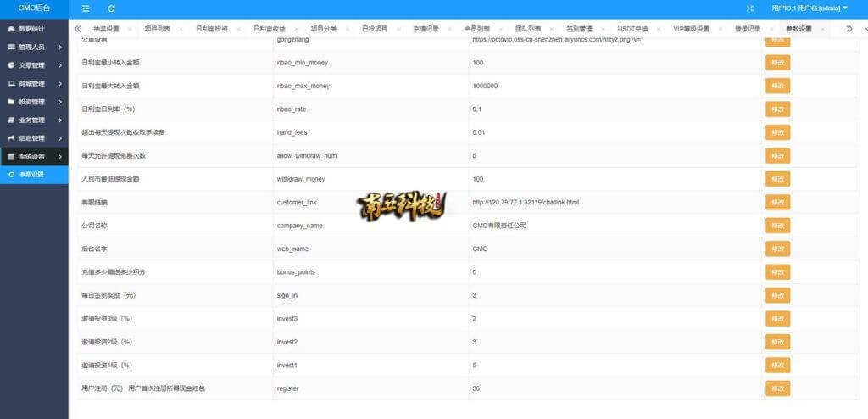The height and width of the screenshot is (419, 868).
Task: Switch to the VIP等级设置 tab
Action: 691,29
